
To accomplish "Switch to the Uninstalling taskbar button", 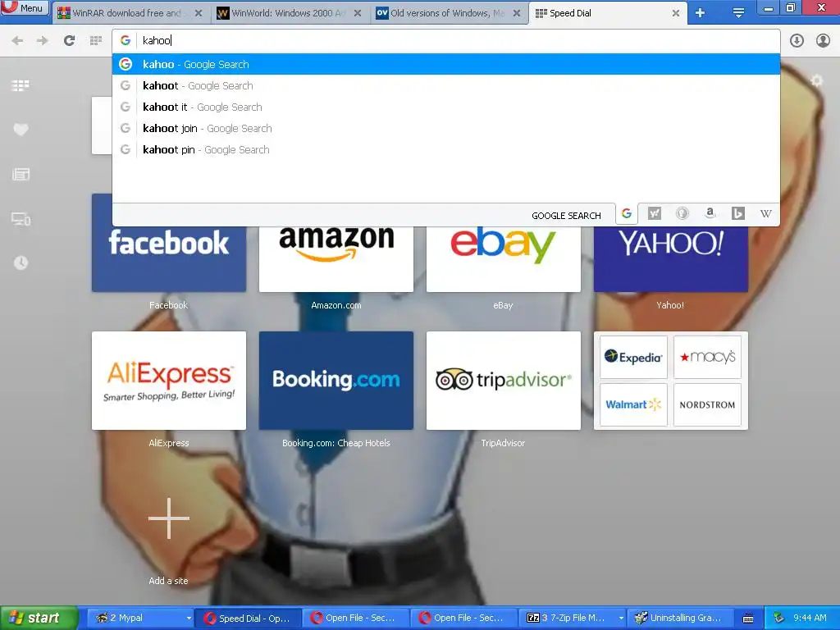I will coord(680,618).
